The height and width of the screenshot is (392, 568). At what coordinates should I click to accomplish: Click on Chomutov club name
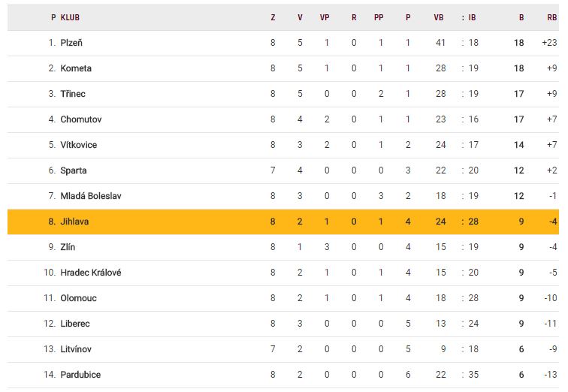(x=81, y=119)
